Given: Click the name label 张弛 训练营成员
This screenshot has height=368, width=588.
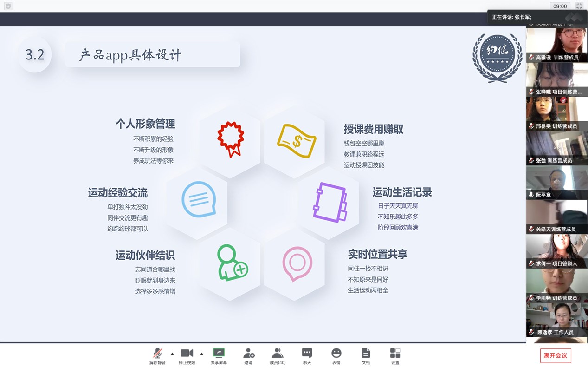Looking at the screenshot, I should (554, 161).
